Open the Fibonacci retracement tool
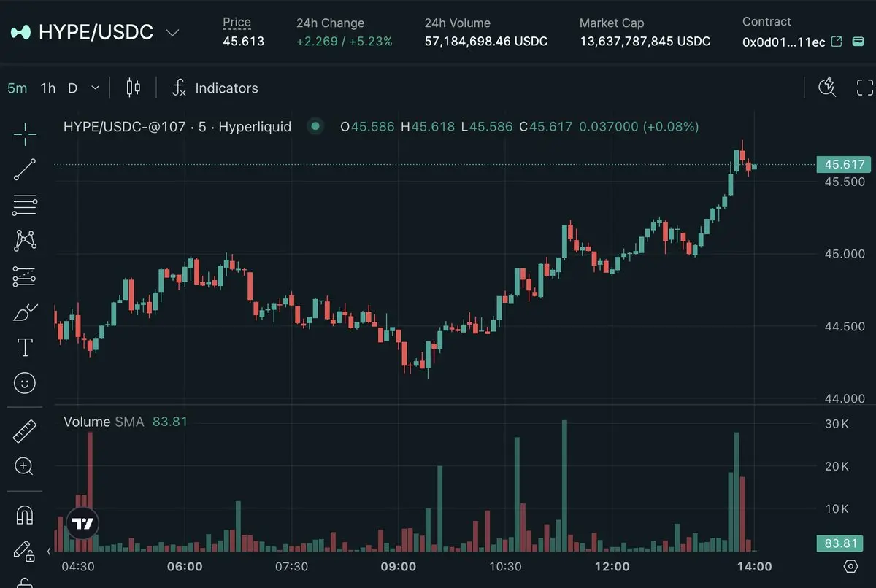 pyautogui.click(x=25, y=205)
